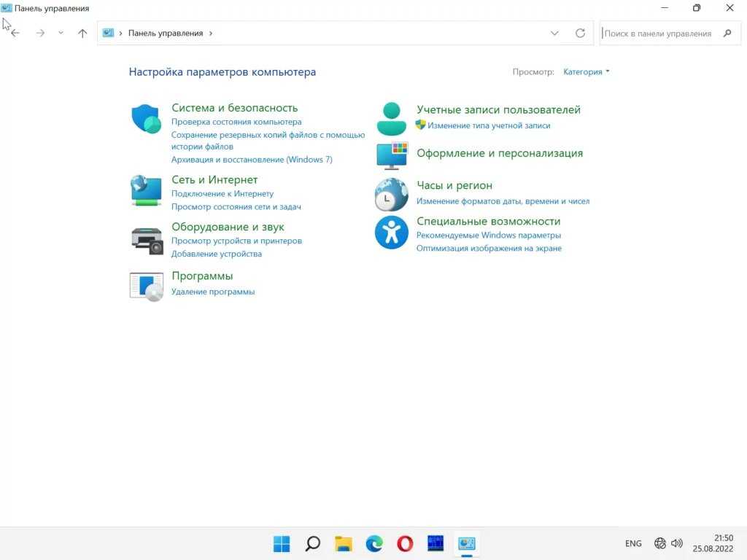Click the Clock and Region icon

(391, 194)
